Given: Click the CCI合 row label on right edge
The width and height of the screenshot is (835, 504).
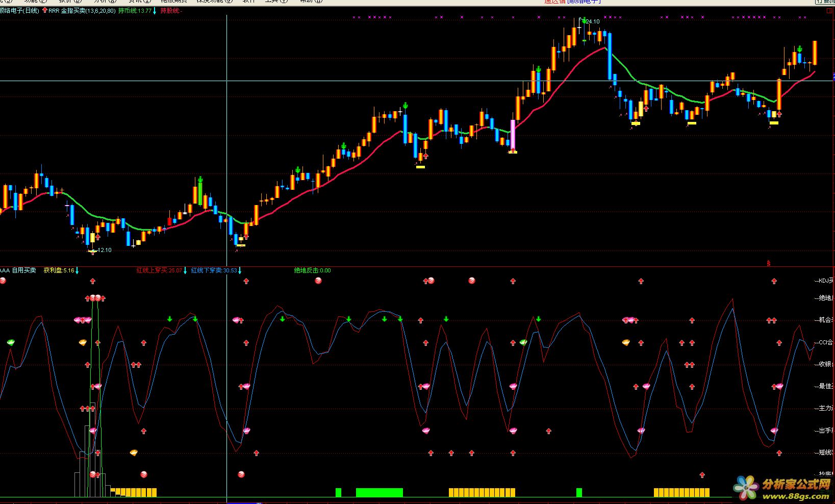Looking at the screenshot, I should pyautogui.click(x=823, y=342).
